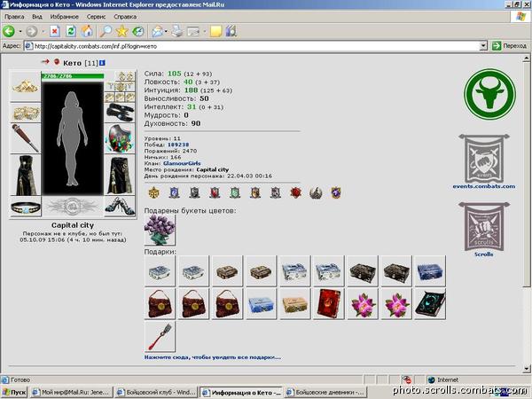Click the black skirt equipment slot
The image size is (532, 399).
120,175
